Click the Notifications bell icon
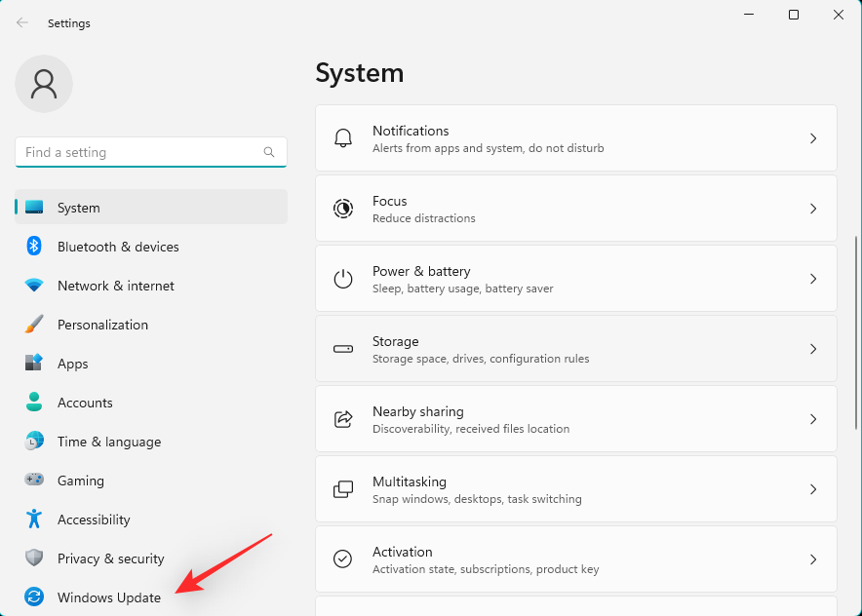The height and width of the screenshot is (616, 862). pyautogui.click(x=343, y=138)
